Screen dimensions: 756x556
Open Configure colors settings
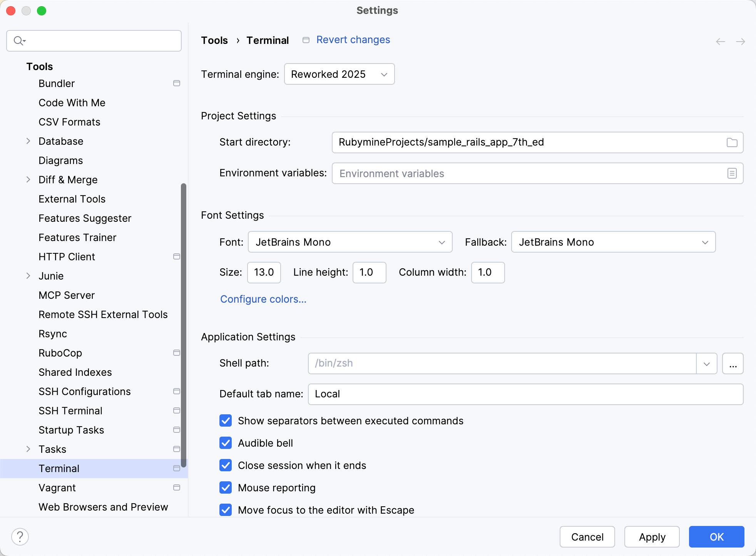[263, 299]
